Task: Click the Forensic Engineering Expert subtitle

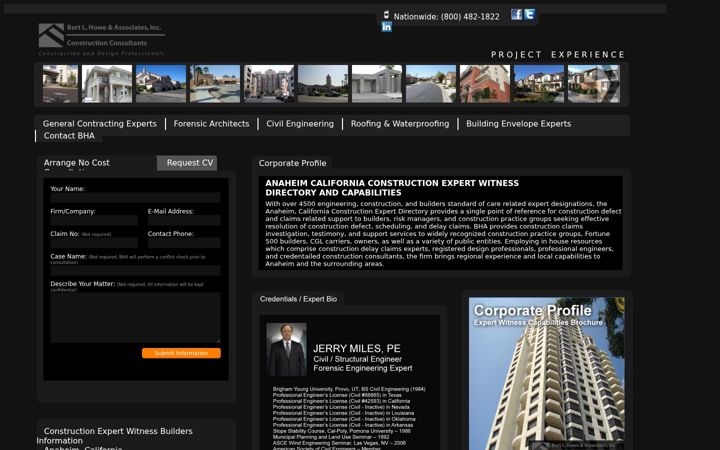Action: pos(363,368)
